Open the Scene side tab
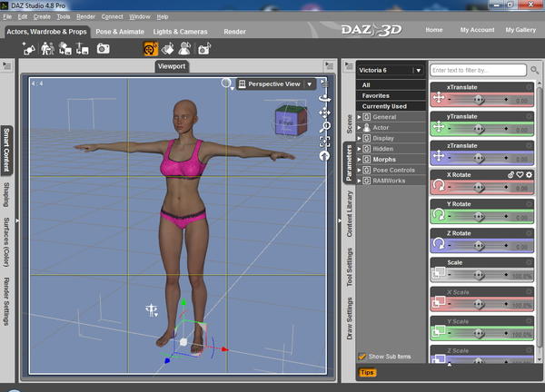 [x=350, y=123]
